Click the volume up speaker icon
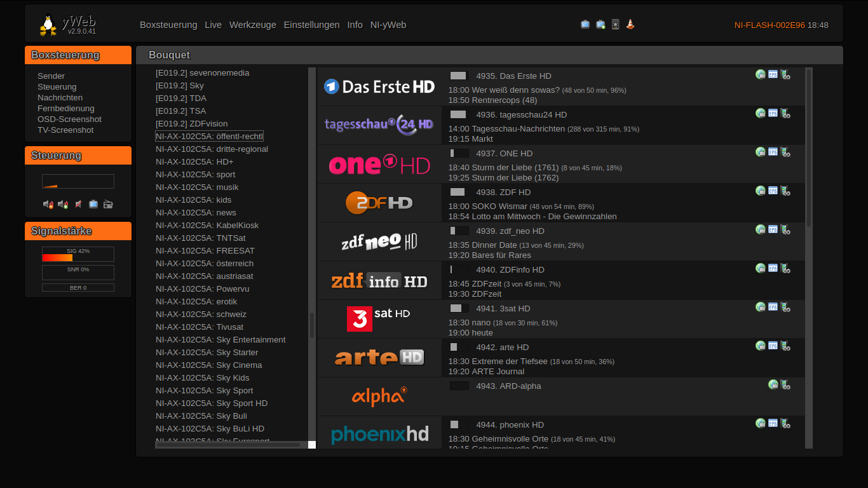The image size is (868, 488). [x=63, y=204]
